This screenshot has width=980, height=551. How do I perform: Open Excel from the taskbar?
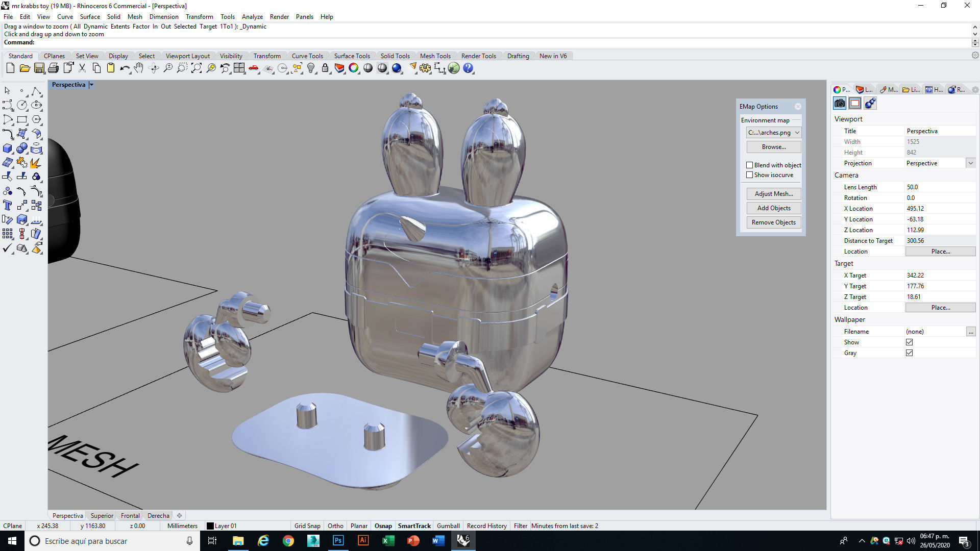click(x=388, y=541)
